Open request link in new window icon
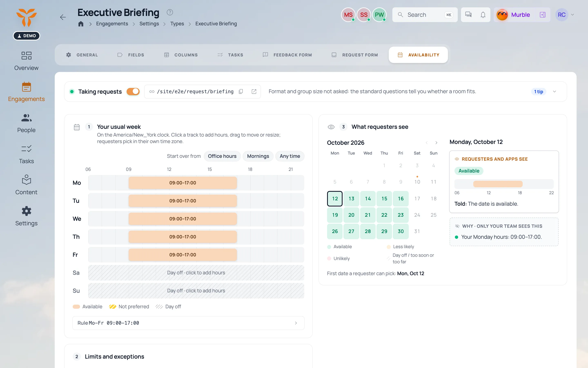The height and width of the screenshot is (368, 588). [254, 92]
